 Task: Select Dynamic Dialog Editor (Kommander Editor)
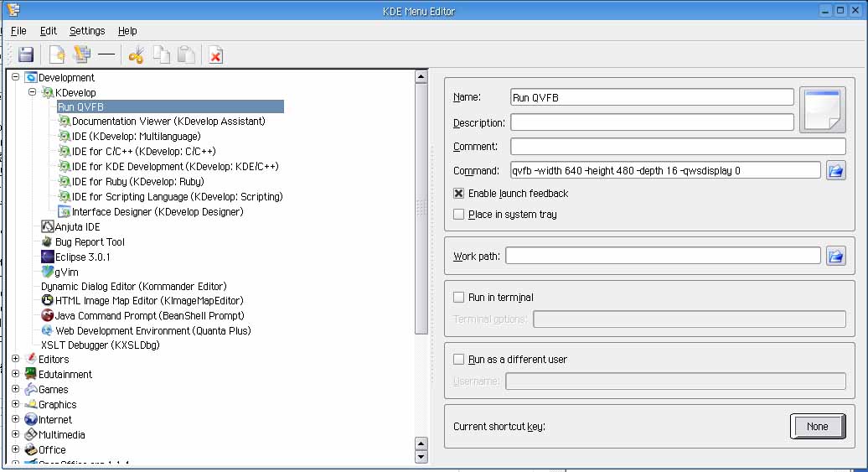pyautogui.click(x=134, y=287)
